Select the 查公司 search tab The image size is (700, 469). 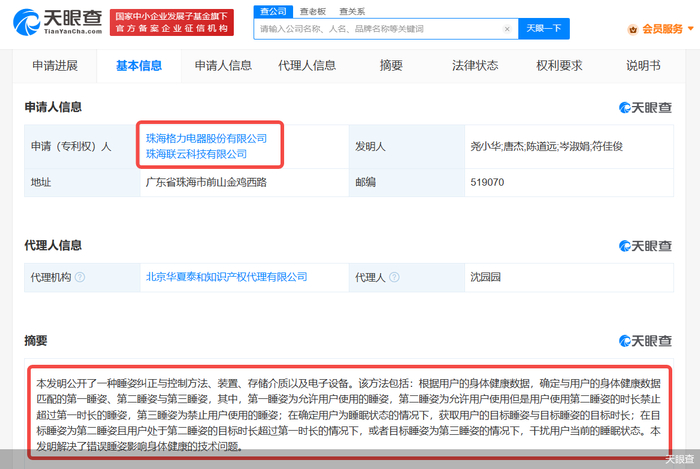[273, 11]
